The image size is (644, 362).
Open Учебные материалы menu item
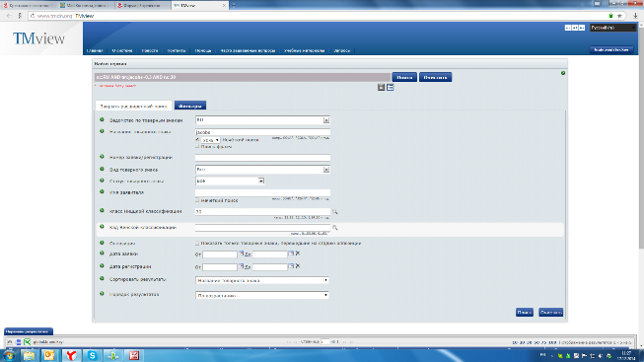coord(305,50)
